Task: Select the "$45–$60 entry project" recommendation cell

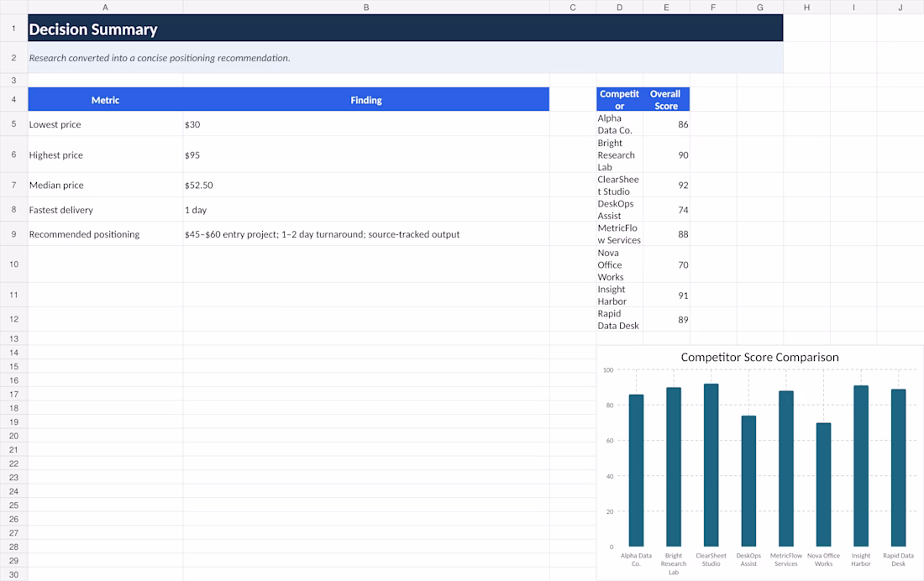Action: pos(366,234)
